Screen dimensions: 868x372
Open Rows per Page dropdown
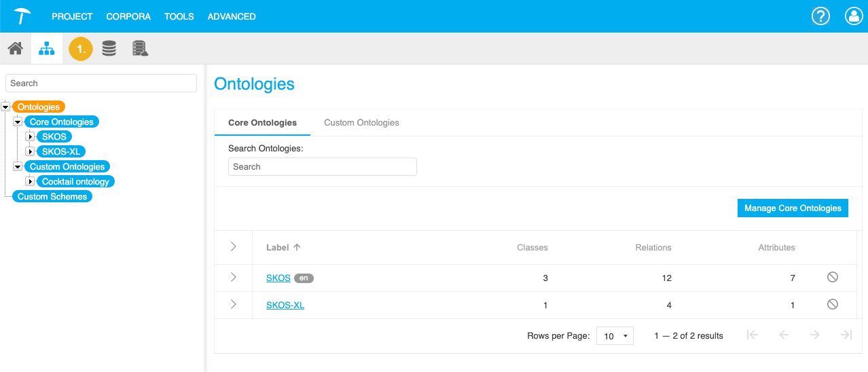[x=615, y=336]
